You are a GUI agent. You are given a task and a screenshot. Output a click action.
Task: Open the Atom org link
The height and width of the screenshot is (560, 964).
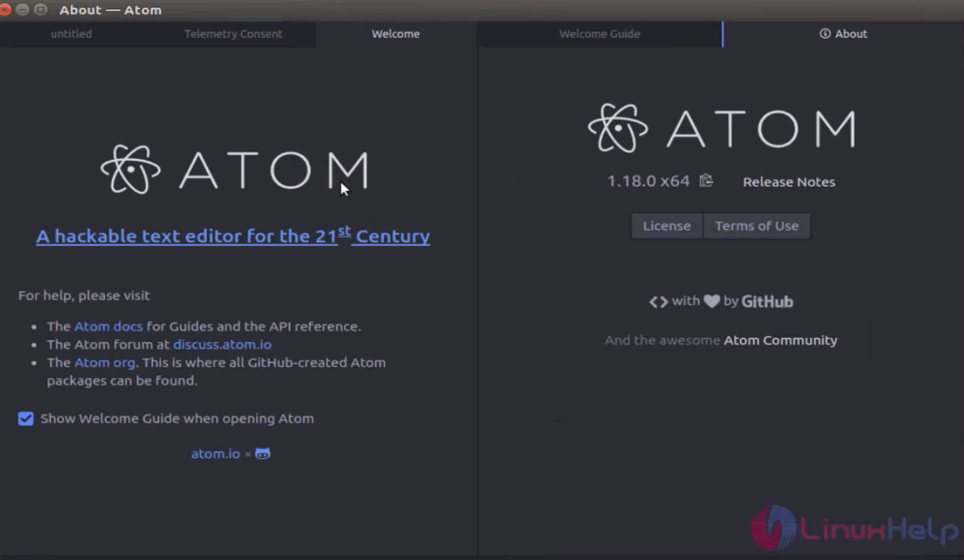pyautogui.click(x=105, y=363)
